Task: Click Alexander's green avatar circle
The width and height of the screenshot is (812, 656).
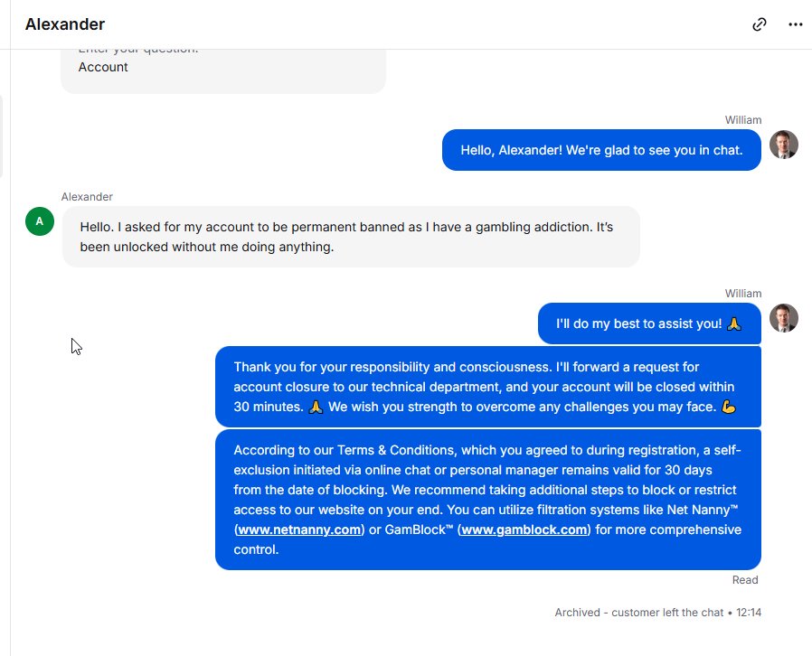Action: coord(40,221)
